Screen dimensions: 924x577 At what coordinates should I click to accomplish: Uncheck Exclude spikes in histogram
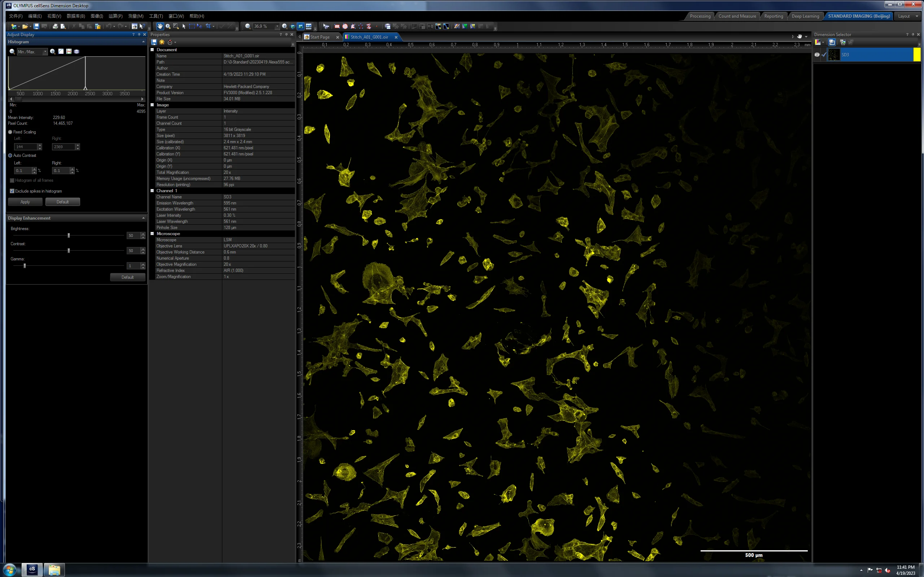(12, 191)
